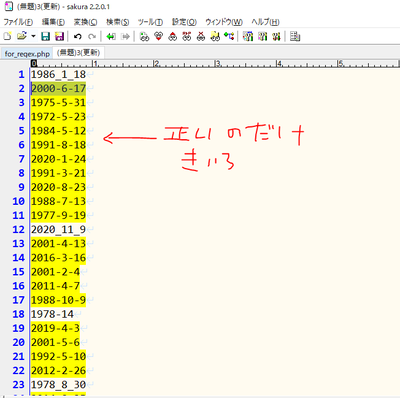Click the Save As purple floppy icon
Image resolution: width=400 pixels, height=398 pixels.
[59, 36]
